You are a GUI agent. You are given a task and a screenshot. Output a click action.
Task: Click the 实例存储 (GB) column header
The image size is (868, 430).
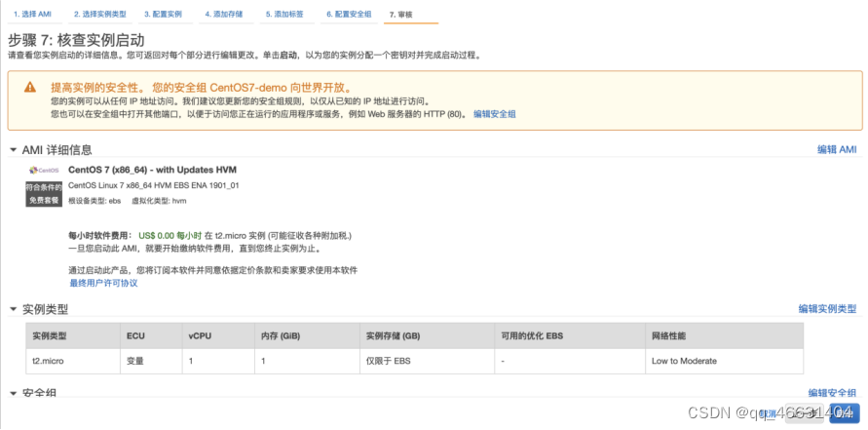coord(427,335)
